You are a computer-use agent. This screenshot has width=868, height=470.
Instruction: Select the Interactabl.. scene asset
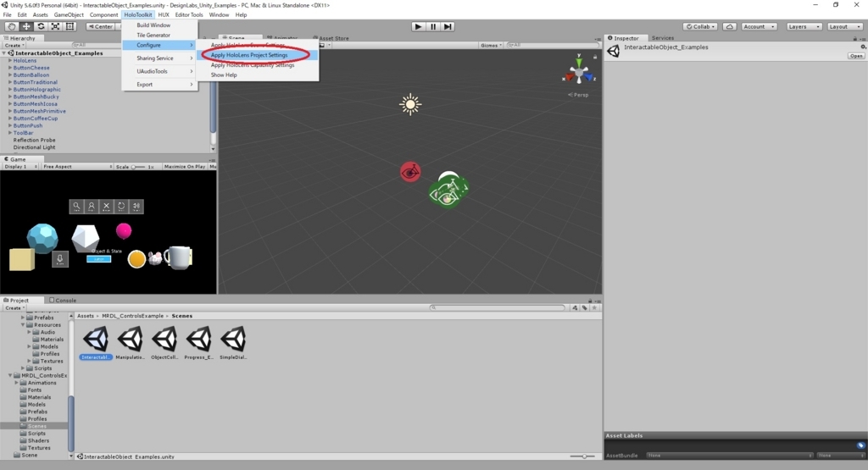97,343
